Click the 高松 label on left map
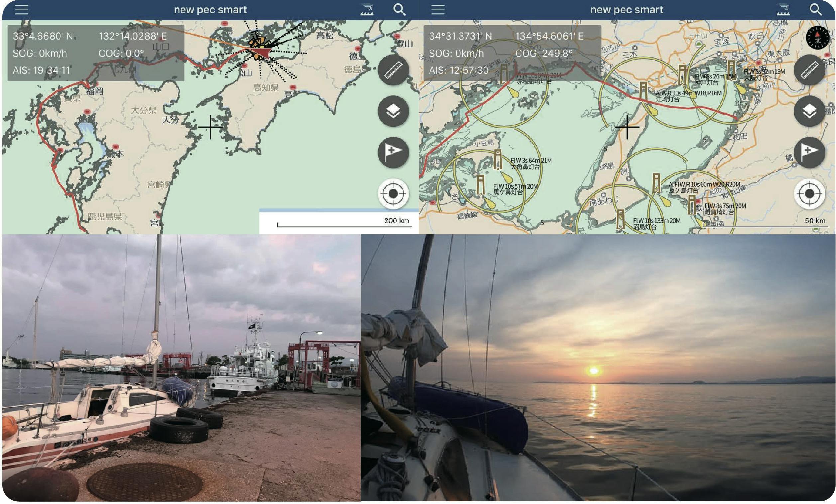Image resolution: width=836 pixels, height=504 pixels. click(x=325, y=35)
